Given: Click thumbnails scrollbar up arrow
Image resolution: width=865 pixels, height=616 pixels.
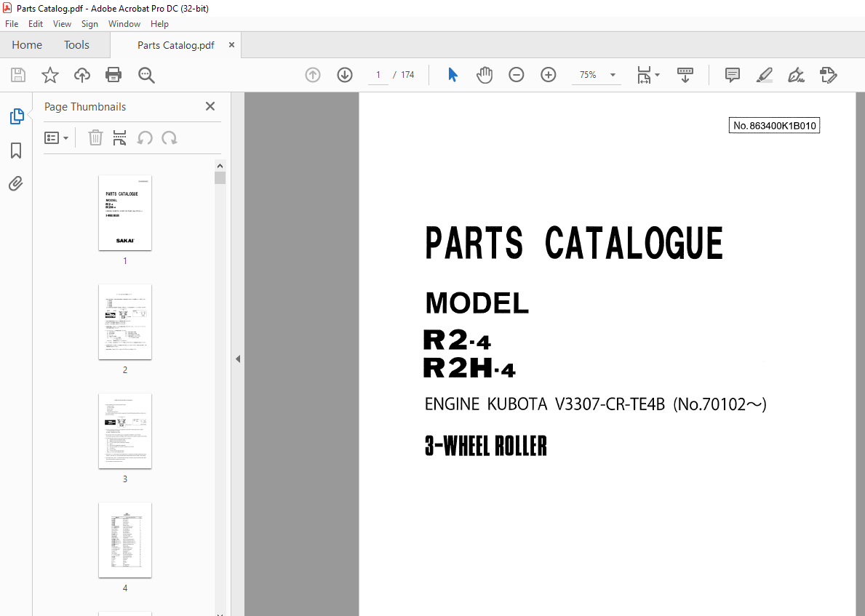Looking at the screenshot, I should pos(220,166).
